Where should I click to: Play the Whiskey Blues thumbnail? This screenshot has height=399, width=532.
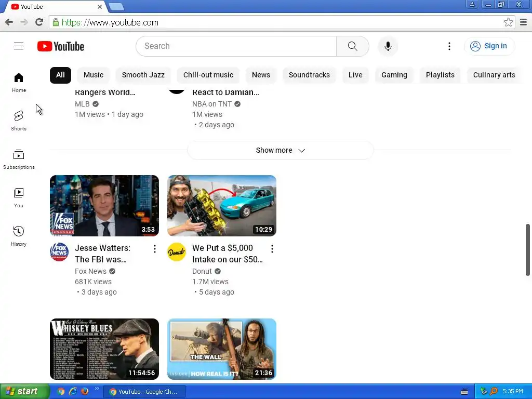(104, 349)
